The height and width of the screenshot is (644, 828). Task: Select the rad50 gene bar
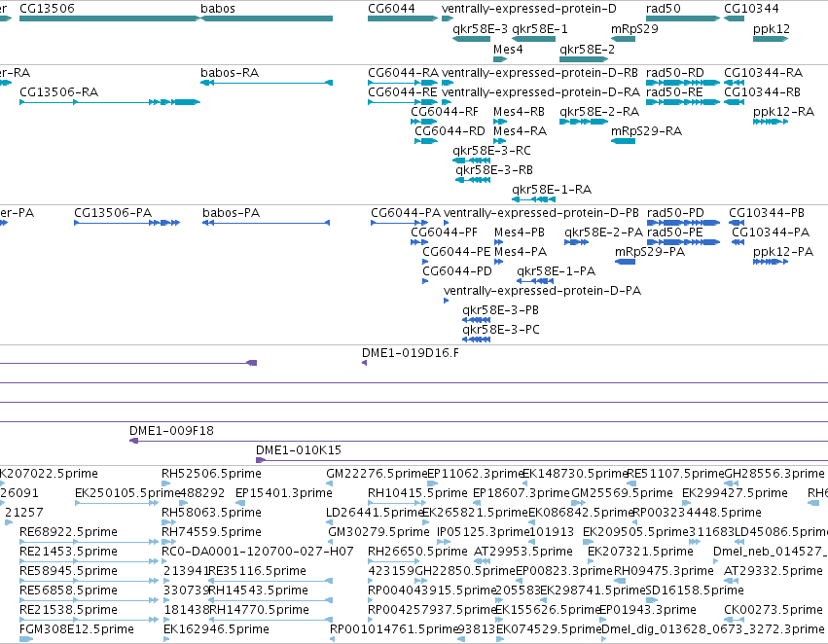point(683,18)
